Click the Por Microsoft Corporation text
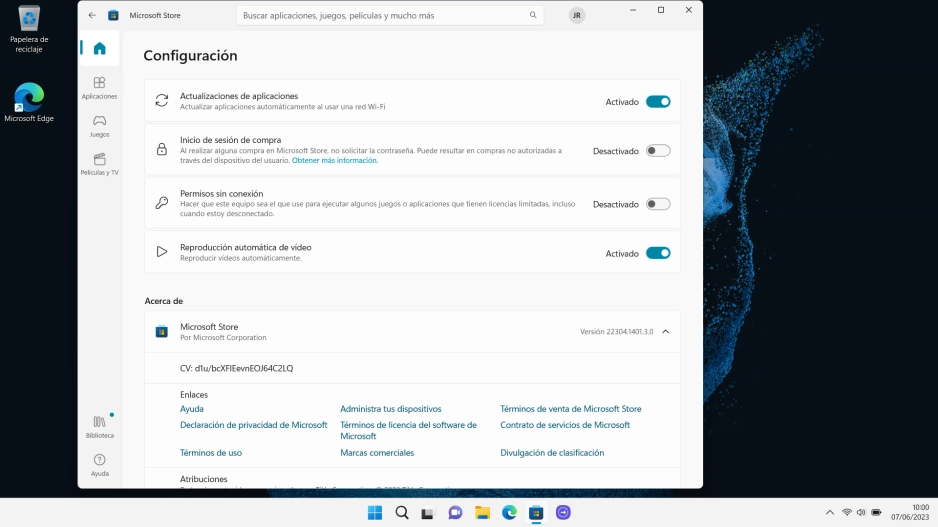 coord(223,337)
